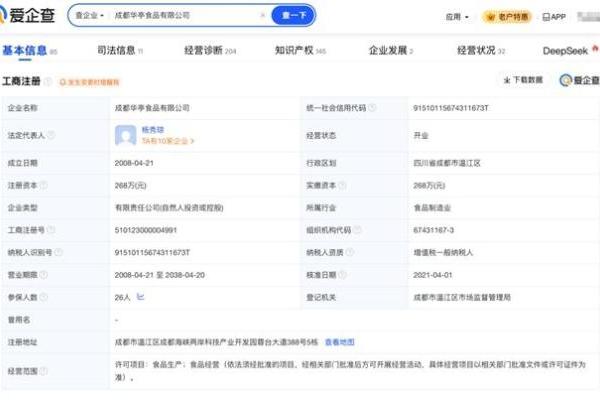Switch to the 司法信息 tab

coord(120,51)
